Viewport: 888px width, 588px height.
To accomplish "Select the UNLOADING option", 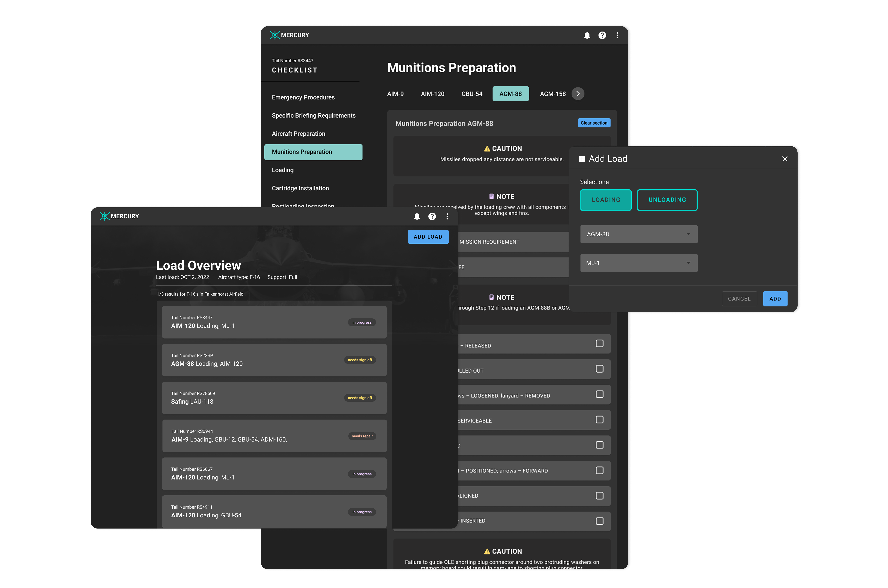I will coord(667,200).
